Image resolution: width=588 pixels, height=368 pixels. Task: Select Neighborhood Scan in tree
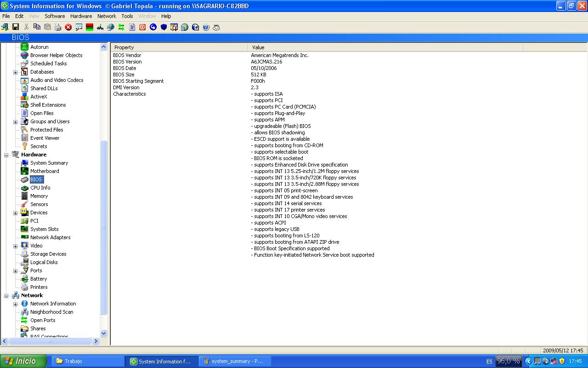pyautogui.click(x=52, y=312)
